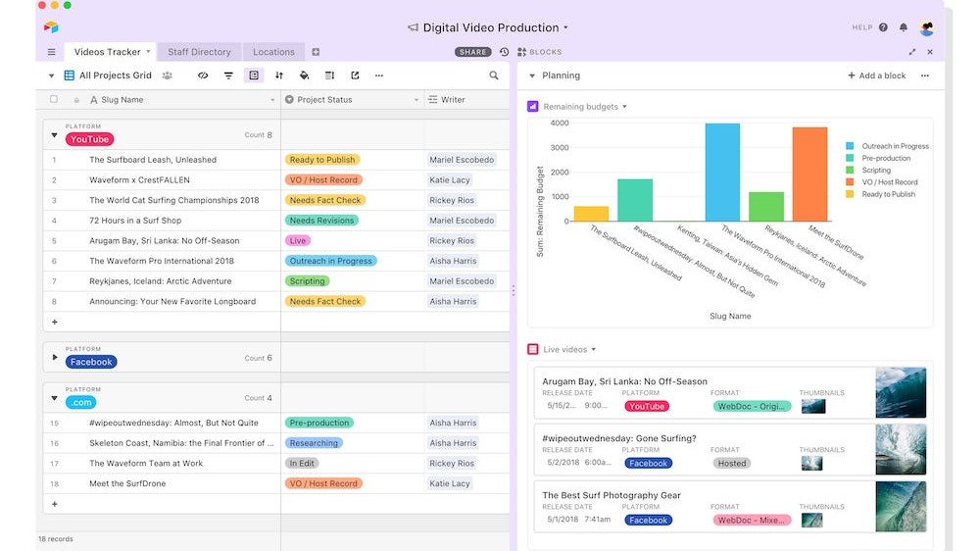Click Add a block

point(876,75)
